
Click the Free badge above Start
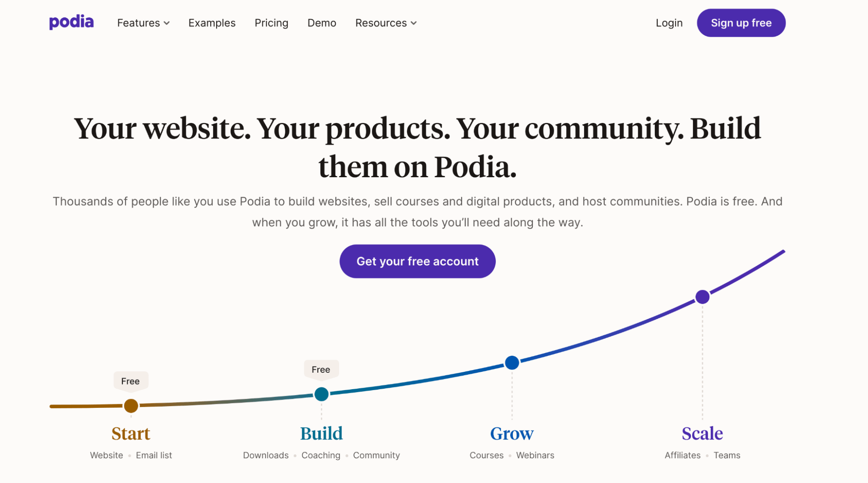131,381
